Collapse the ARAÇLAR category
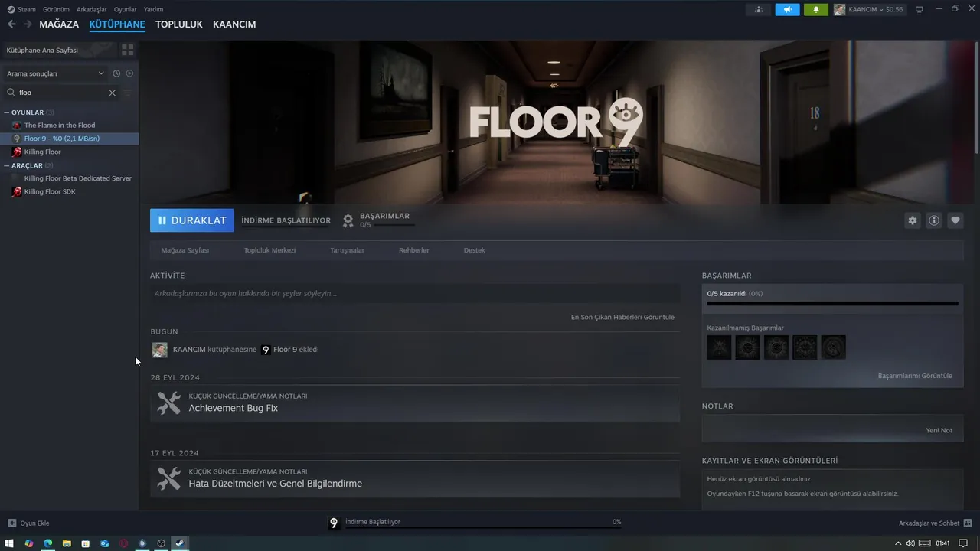The height and width of the screenshot is (551, 980). [7, 165]
